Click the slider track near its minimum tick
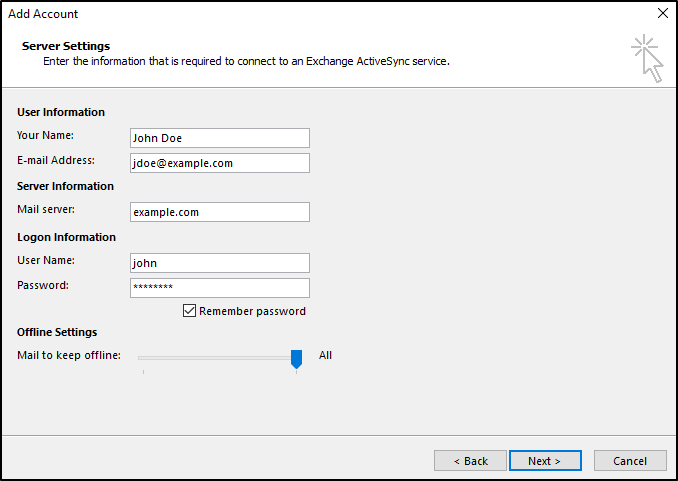The width and height of the screenshot is (678, 481). click(144, 358)
